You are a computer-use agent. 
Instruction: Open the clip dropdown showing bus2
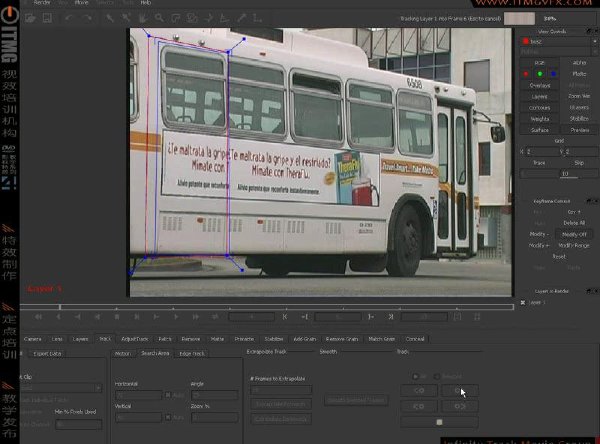click(x=559, y=41)
